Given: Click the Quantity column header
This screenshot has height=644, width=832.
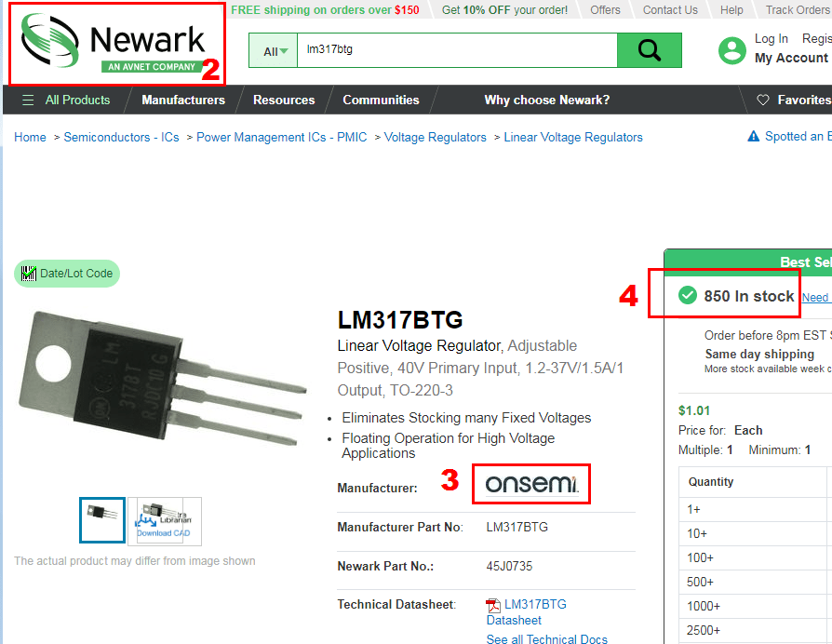Looking at the screenshot, I should (711, 482).
